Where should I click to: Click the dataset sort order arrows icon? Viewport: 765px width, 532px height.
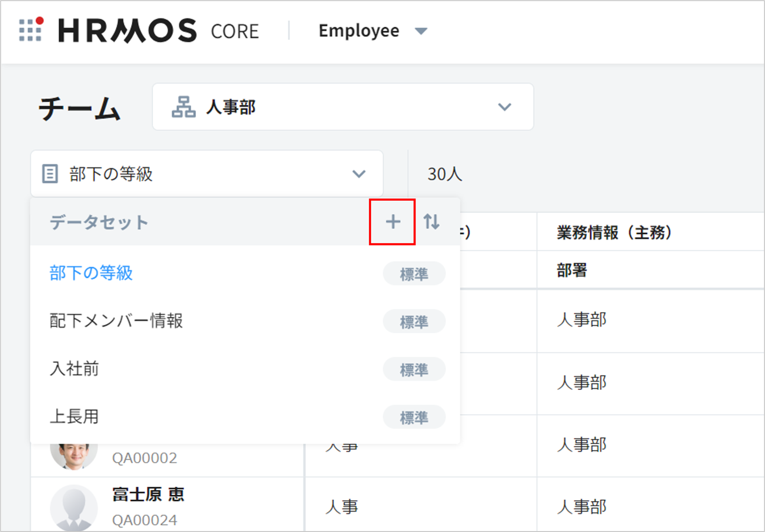coord(431,221)
